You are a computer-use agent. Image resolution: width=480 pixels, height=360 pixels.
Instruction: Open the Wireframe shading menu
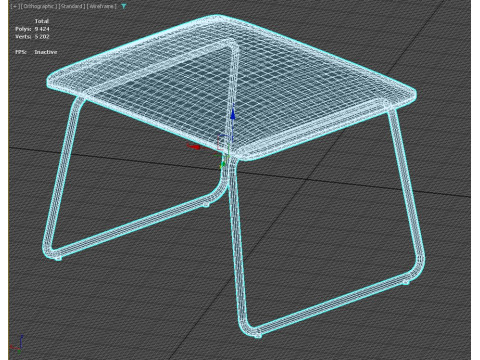click(101, 6)
